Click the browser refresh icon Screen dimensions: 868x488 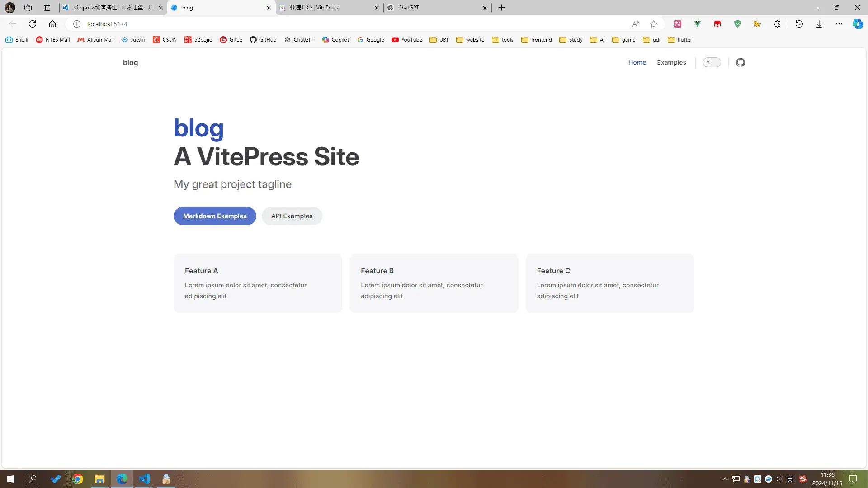33,24
